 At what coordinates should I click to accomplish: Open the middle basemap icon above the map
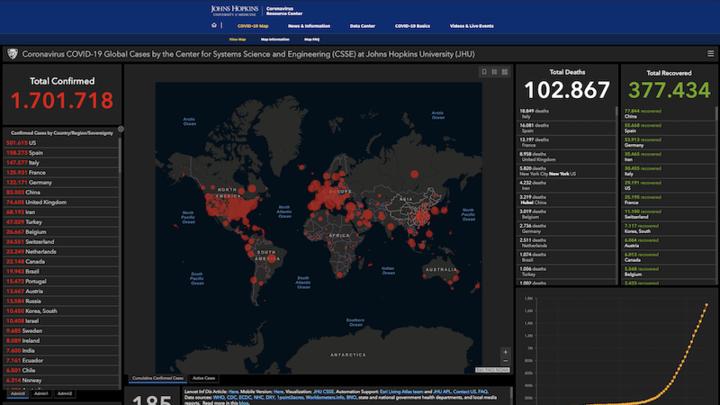[495, 72]
